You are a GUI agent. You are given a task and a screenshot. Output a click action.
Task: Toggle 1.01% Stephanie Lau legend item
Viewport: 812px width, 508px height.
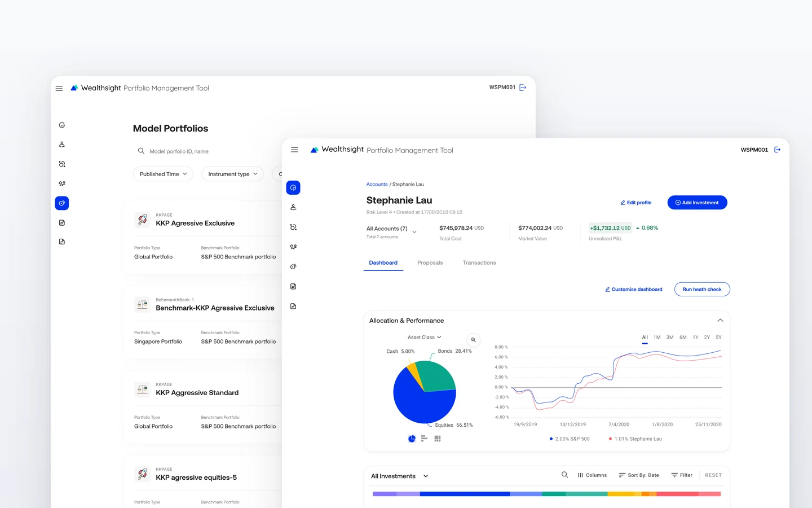pyautogui.click(x=636, y=439)
